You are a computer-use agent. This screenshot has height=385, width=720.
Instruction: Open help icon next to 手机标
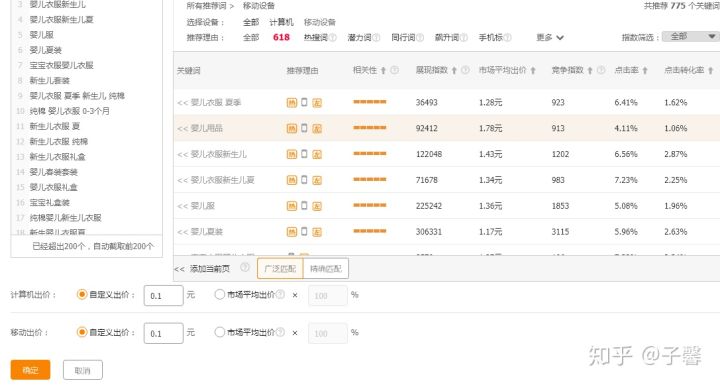coord(507,38)
